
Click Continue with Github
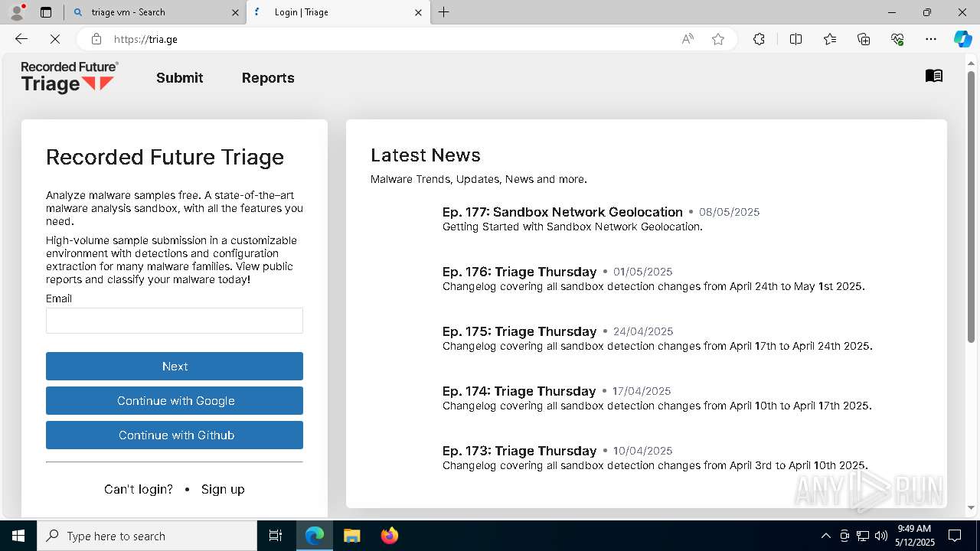(x=175, y=435)
